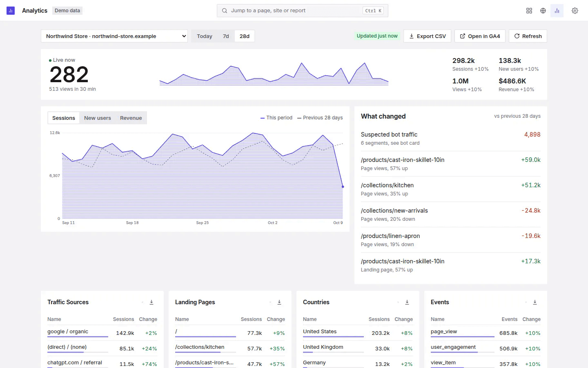The image size is (588, 368).
Task: Click /collections/kitchen in What changed
Action: coord(451,189)
